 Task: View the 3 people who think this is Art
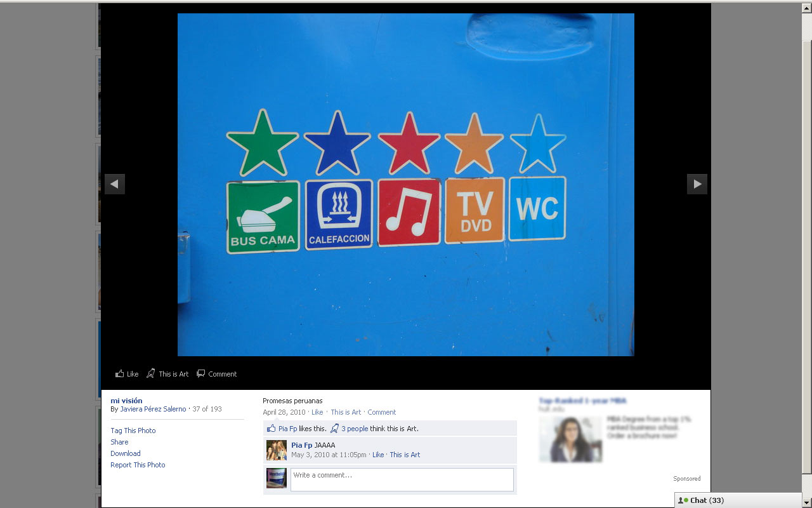[x=355, y=429]
